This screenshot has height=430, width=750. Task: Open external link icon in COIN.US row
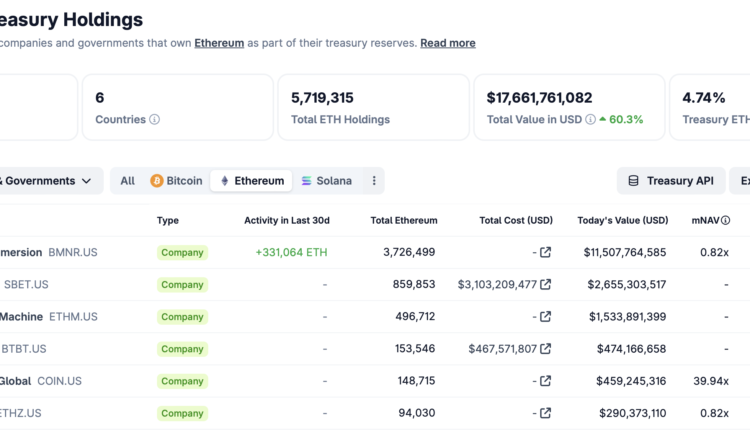[x=545, y=381]
